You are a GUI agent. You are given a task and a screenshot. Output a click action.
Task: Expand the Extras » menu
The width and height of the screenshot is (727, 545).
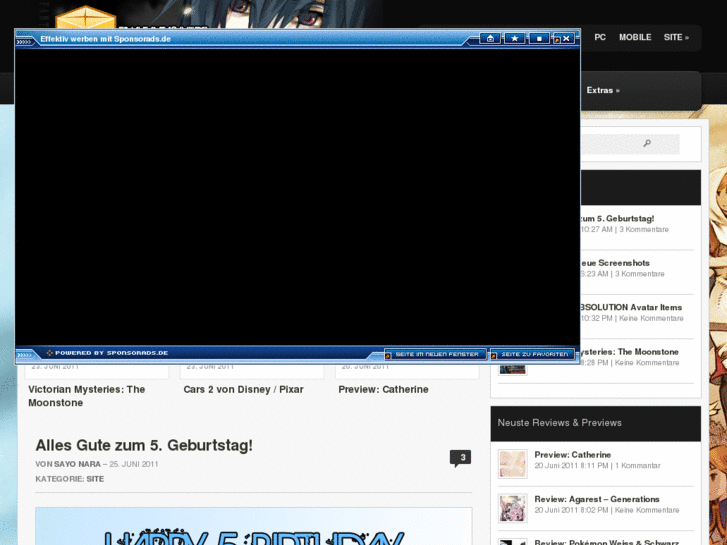[603, 90]
